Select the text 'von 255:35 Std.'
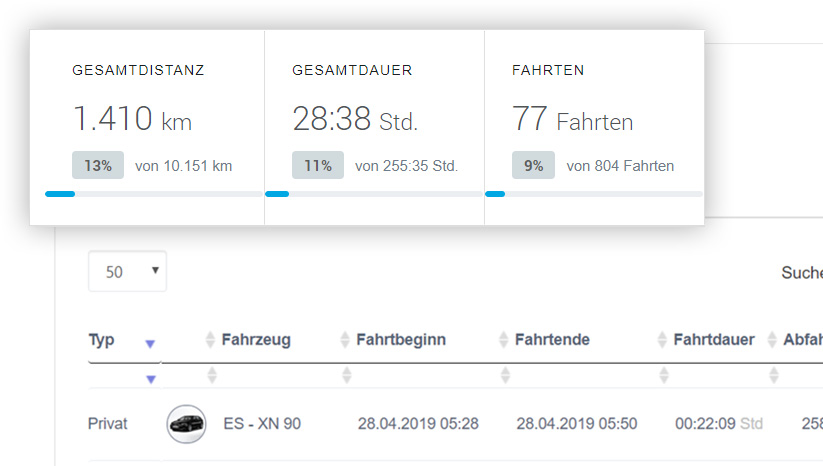The width and height of the screenshot is (823, 466). click(x=407, y=166)
